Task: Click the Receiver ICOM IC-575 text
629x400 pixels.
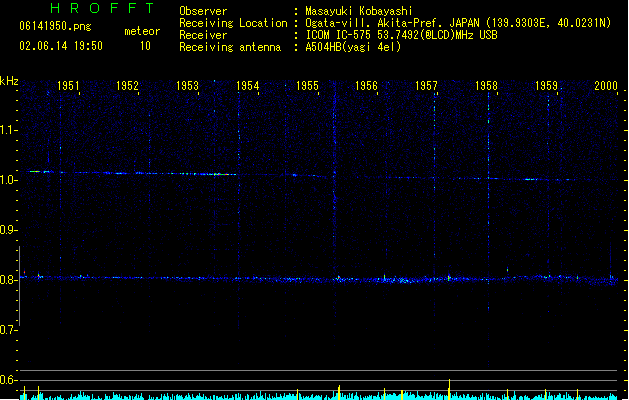Action: [x=402, y=35]
